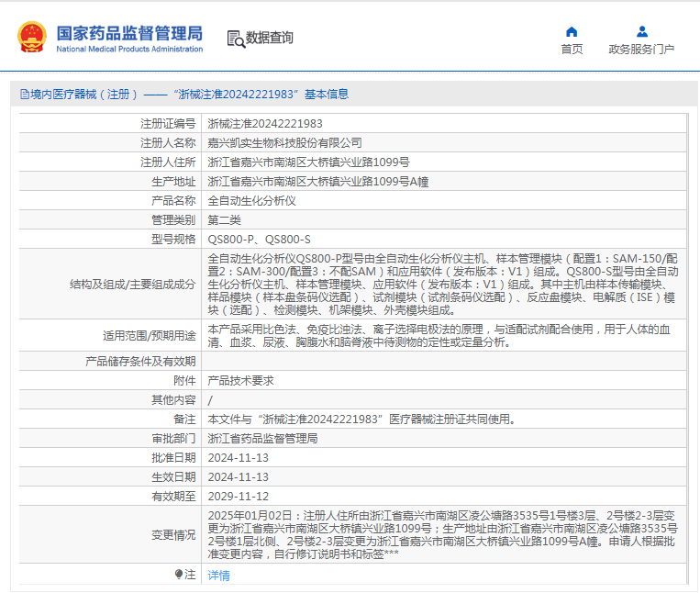Click the national emblem logo
700x593 pixels.
pos(32,37)
